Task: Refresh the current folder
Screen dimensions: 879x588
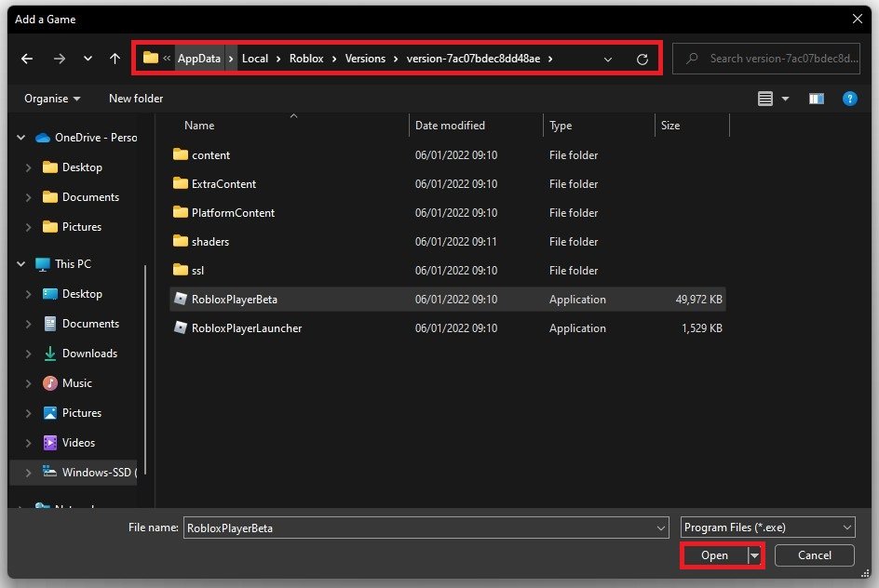Action: 642,59
